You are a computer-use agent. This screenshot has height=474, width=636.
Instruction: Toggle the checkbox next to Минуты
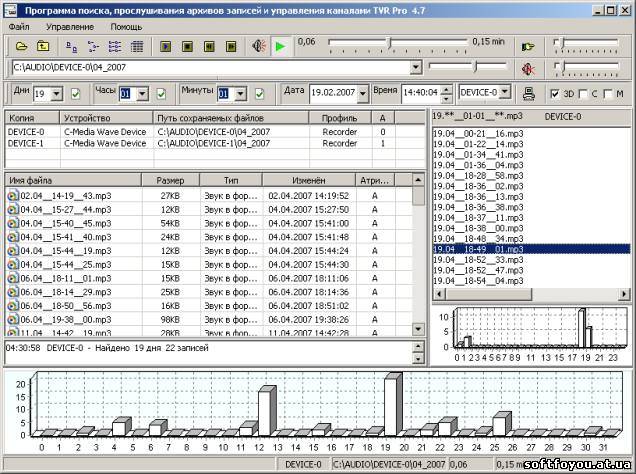[259, 93]
